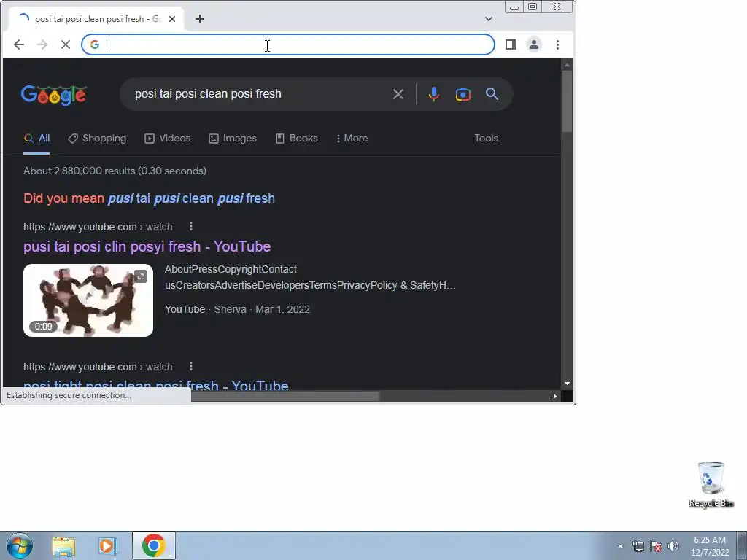Screen dimensions: 747x560
Task: Click the scroll-up arrow of page scrollbar
Action: tap(567, 65)
